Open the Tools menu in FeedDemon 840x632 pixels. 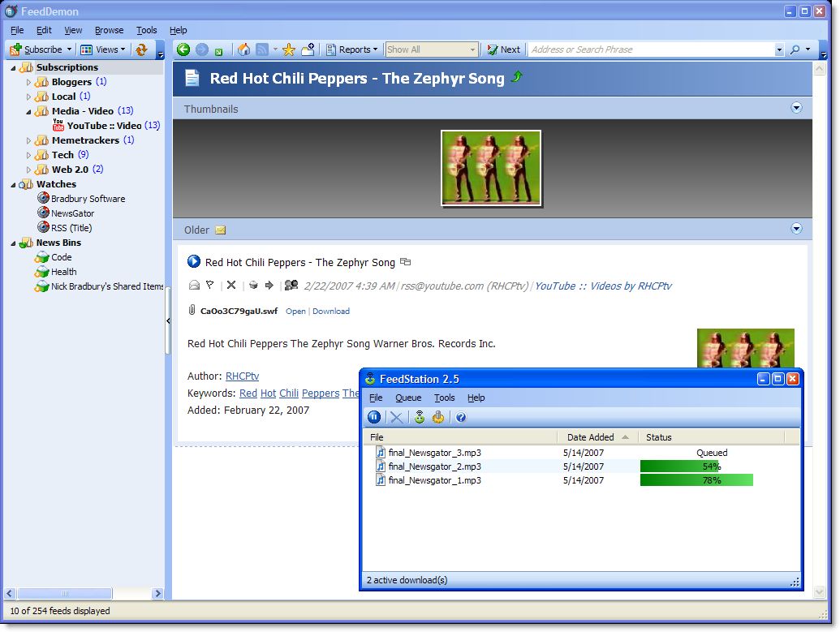point(146,29)
